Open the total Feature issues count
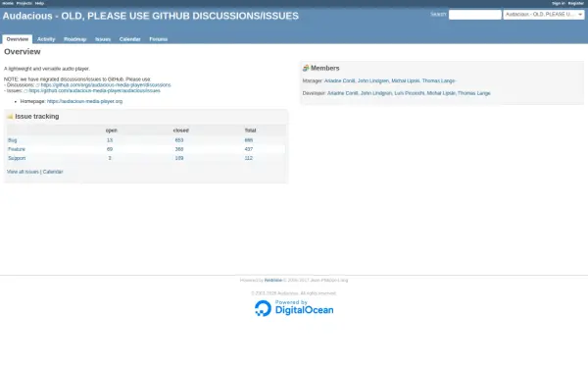The height and width of the screenshot is (368, 588). tap(249, 149)
